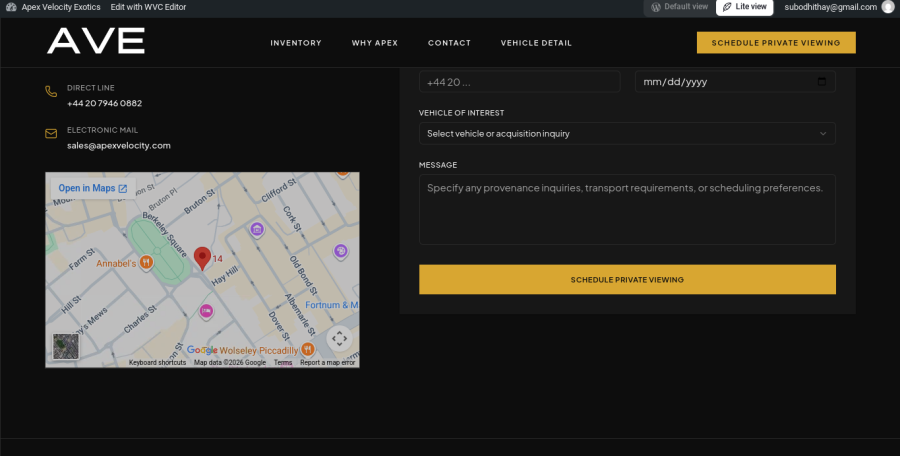Click the user avatar icon

coord(888,7)
